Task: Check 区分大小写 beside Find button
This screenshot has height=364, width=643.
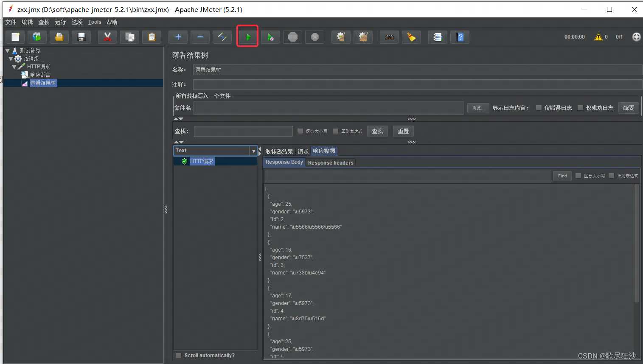Action: tap(578, 176)
